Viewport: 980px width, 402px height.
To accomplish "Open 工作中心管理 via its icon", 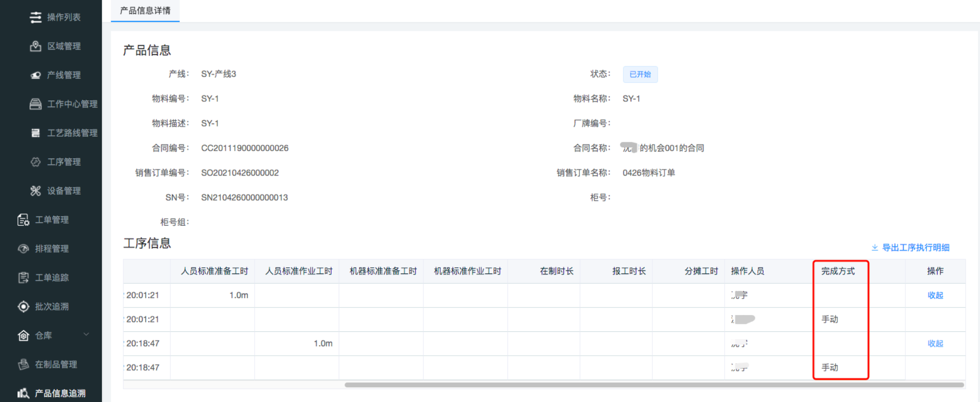I will (x=35, y=104).
